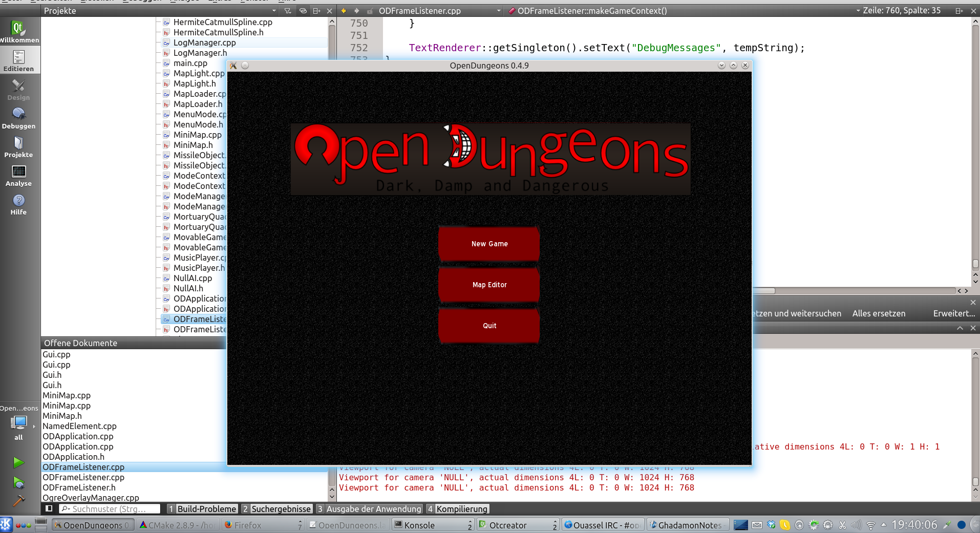Image resolution: width=980 pixels, height=533 pixels.
Task: Open the Zeile 760 line-column indicator
Action: 902,11
